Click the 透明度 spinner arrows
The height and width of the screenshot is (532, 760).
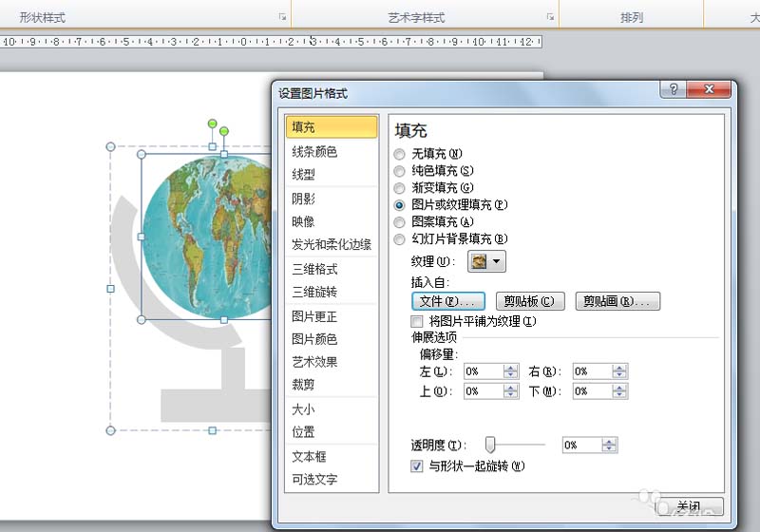point(609,445)
